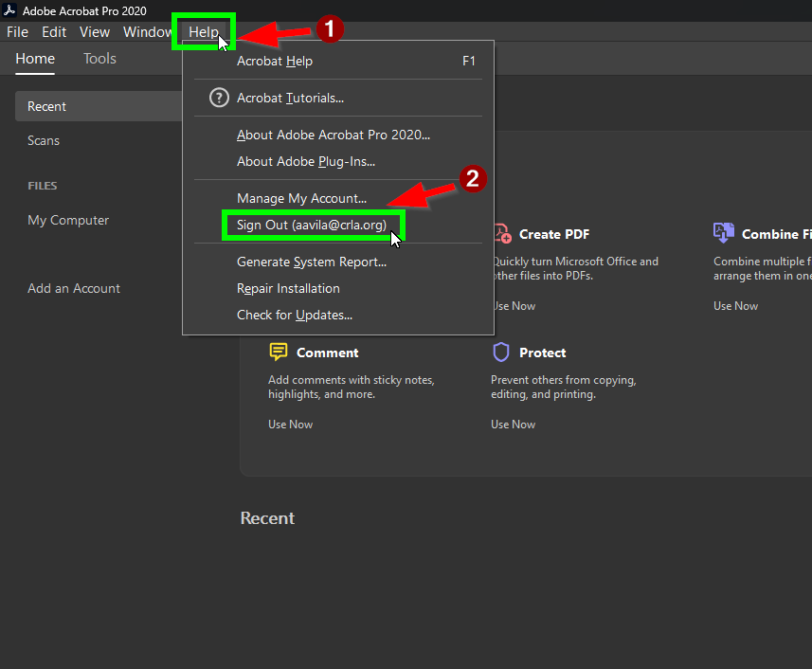Click the Comment tool title

327,353
